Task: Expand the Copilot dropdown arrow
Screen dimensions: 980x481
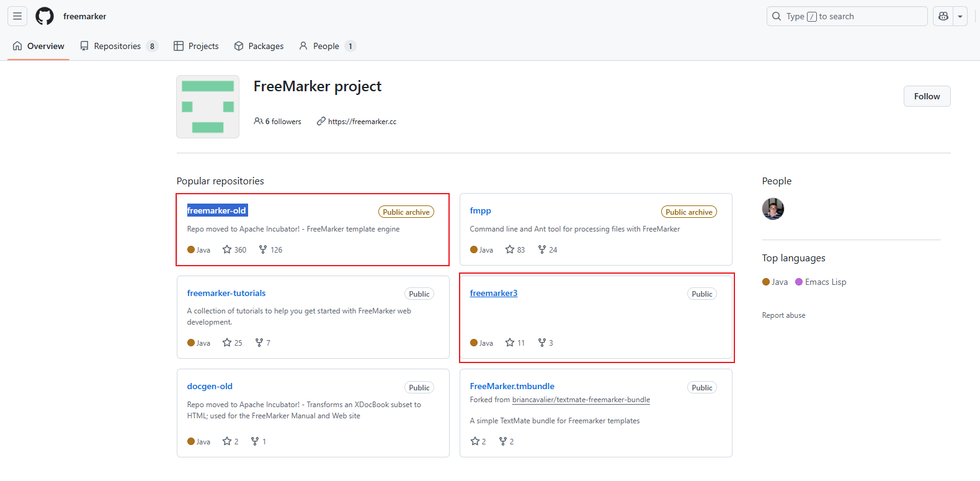Action: coord(960,16)
